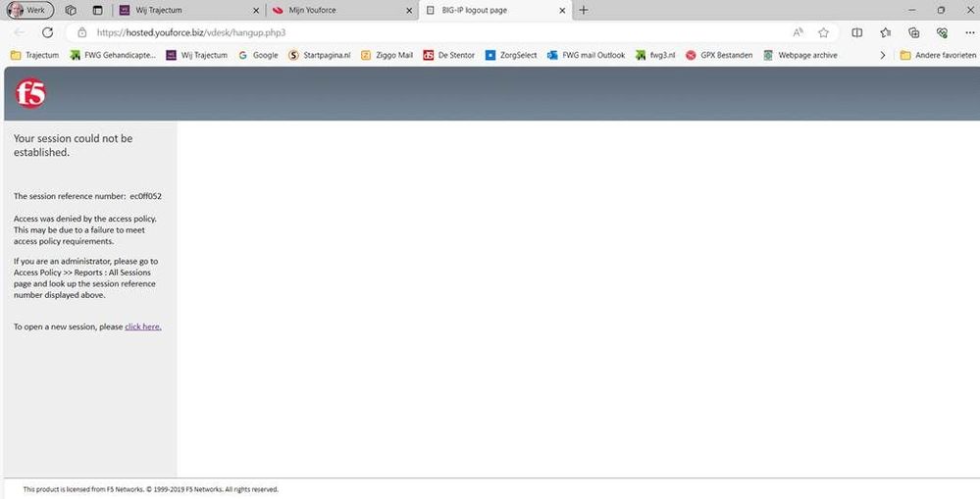Follow the 'click here' new session link
Viewport: 980px width, 499px height.
click(143, 326)
